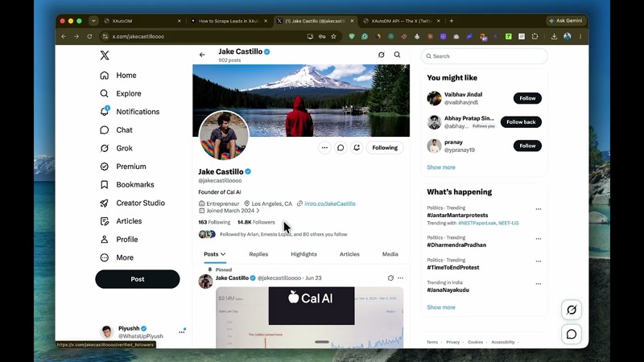
Task: Open 163 Following list
Action: 214,222
